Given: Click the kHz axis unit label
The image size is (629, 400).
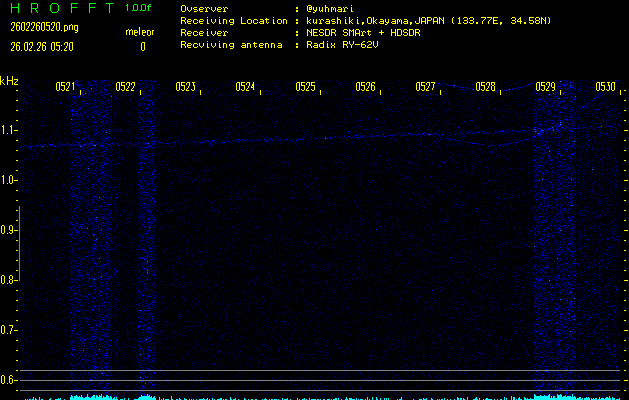Looking at the screenshot, I should coord(9,82).
